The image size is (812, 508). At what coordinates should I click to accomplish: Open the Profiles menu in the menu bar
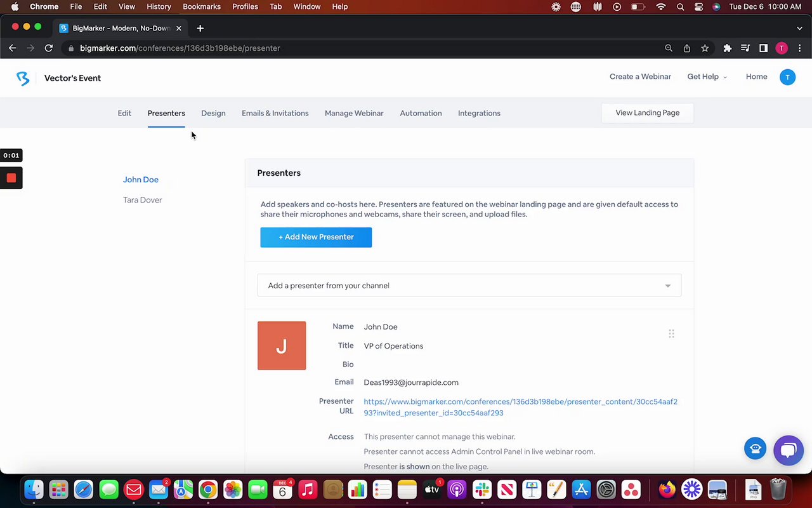[245, 6]
